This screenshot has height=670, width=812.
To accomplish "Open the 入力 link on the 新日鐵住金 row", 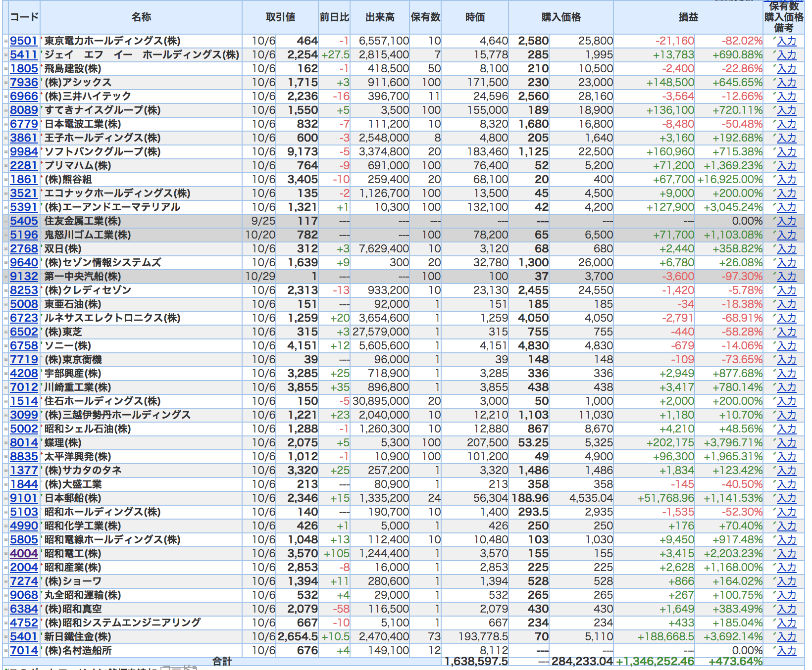I will (786, 637).
